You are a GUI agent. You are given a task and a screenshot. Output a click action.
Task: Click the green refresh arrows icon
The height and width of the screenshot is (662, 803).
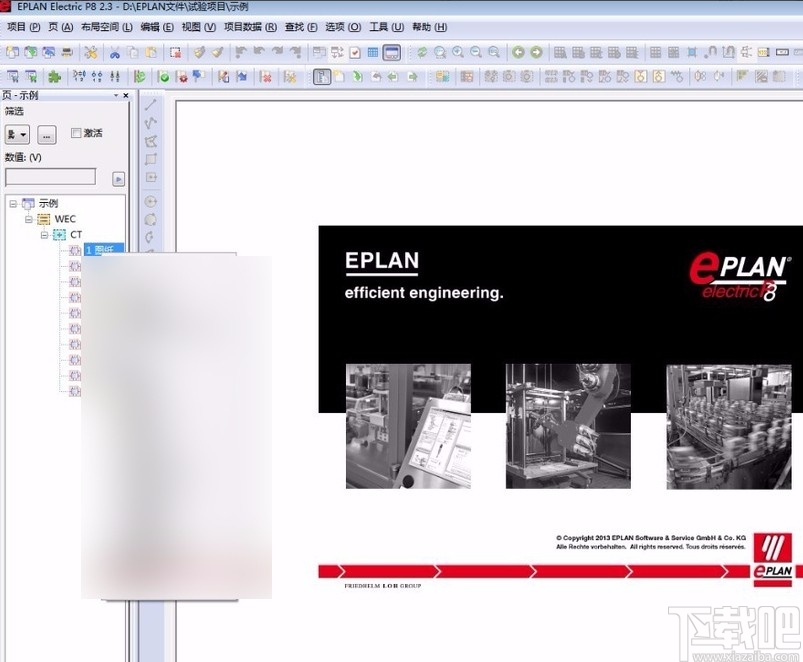click(422, 52)
